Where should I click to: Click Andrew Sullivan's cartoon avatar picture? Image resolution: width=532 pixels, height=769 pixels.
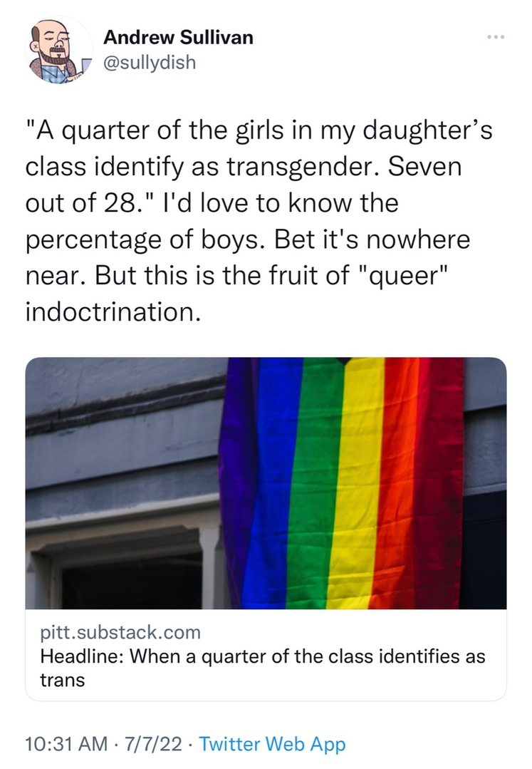(59, 51)
